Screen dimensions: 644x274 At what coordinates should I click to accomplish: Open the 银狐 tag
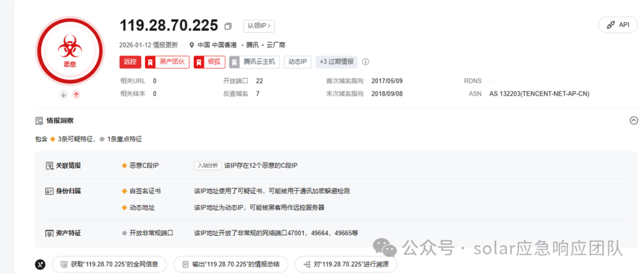tap(209, 62)
